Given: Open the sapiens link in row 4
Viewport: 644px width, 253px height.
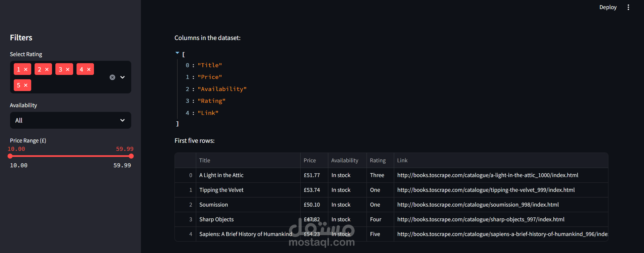Looking at the screenshot, I should tap(502, 234).
